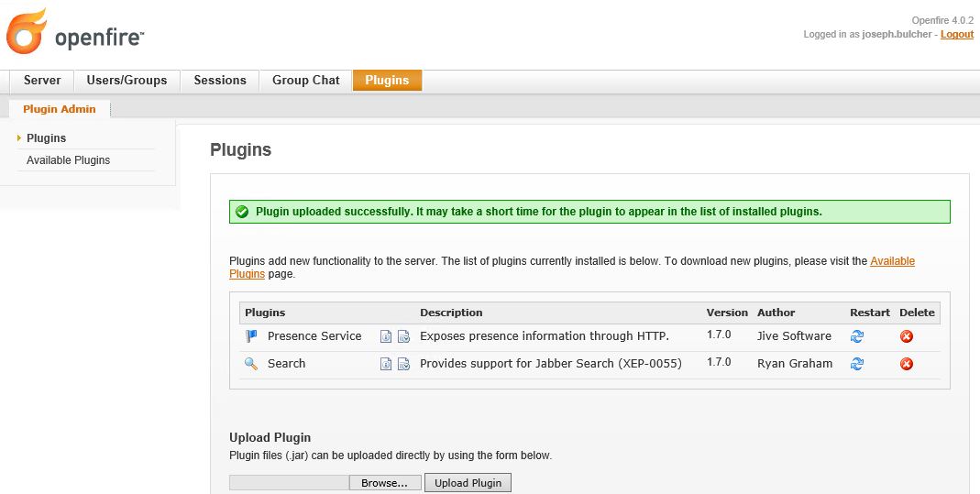Open Presence Service changelog icon
The width and height of the screenshot is (980, 494).
pyautogui.click(x=403, y=336)
